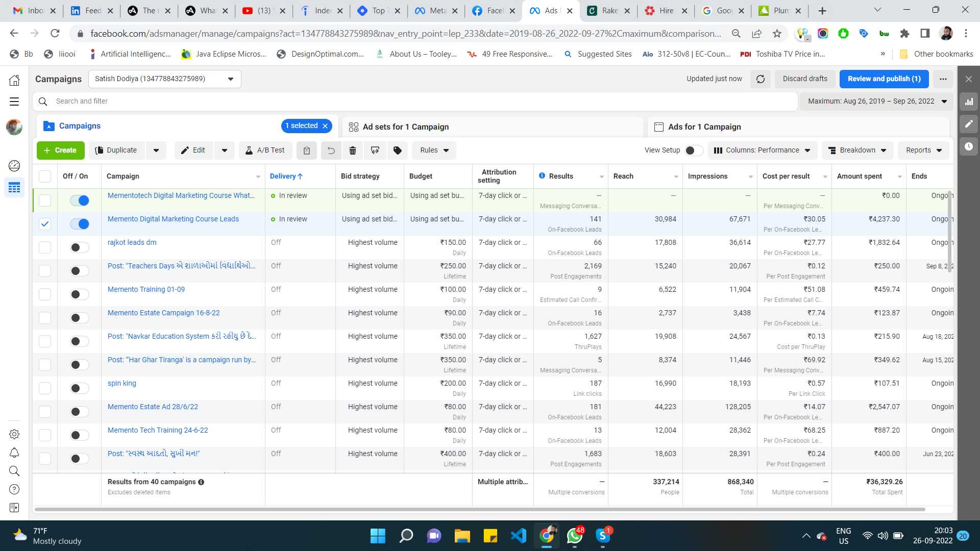The width and height of the screenshot is (980, 551).
Task: Click the browser address bar URL
Action: click(x=406, y=34)
